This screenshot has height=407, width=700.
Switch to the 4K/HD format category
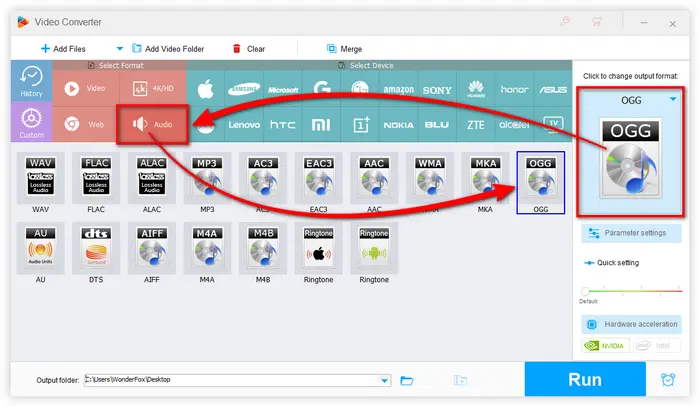[x=153, y=88]
